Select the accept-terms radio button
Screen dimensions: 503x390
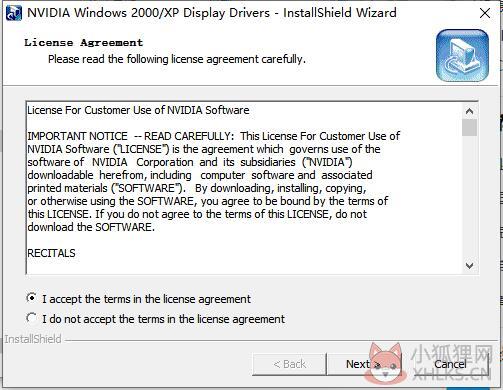pos(32,298)
